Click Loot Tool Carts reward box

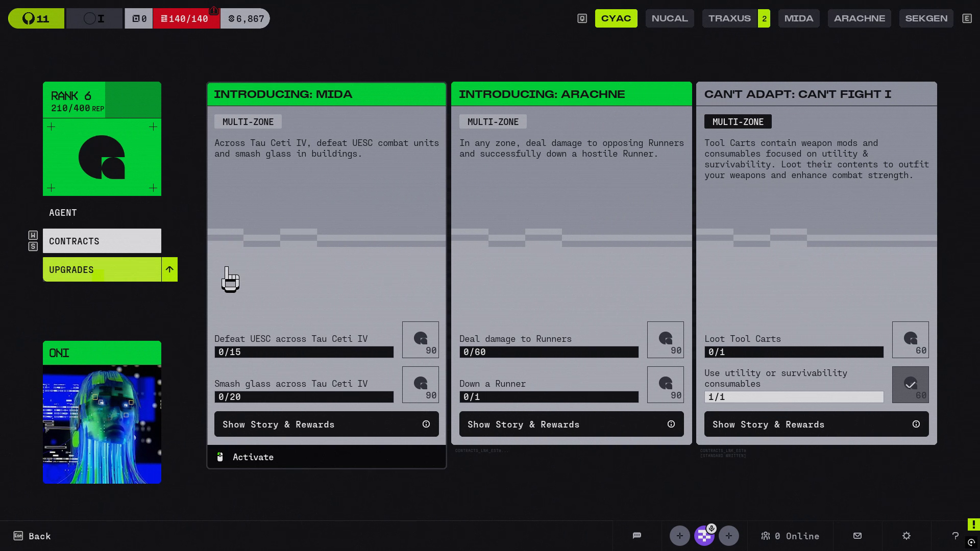click(910, 340)
